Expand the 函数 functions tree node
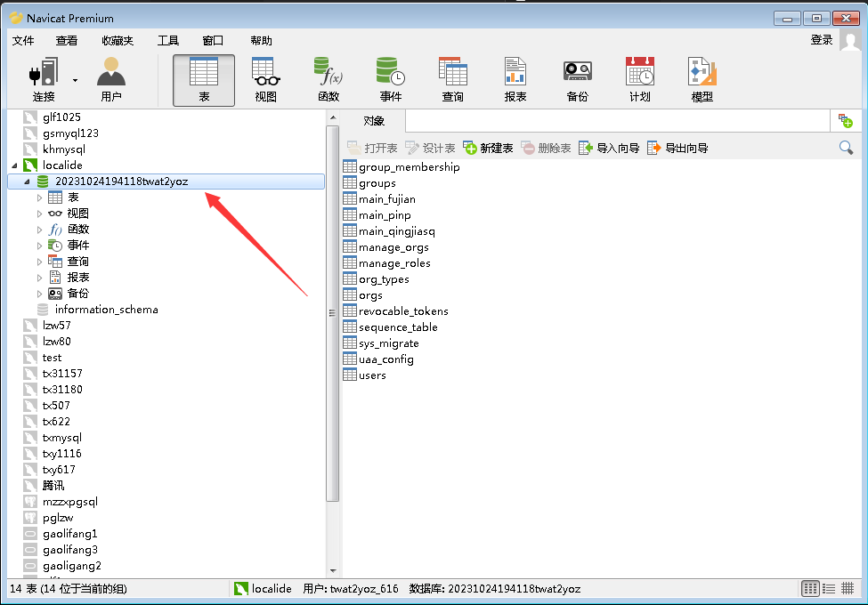 pyautogui.click(x=39, y=230)
